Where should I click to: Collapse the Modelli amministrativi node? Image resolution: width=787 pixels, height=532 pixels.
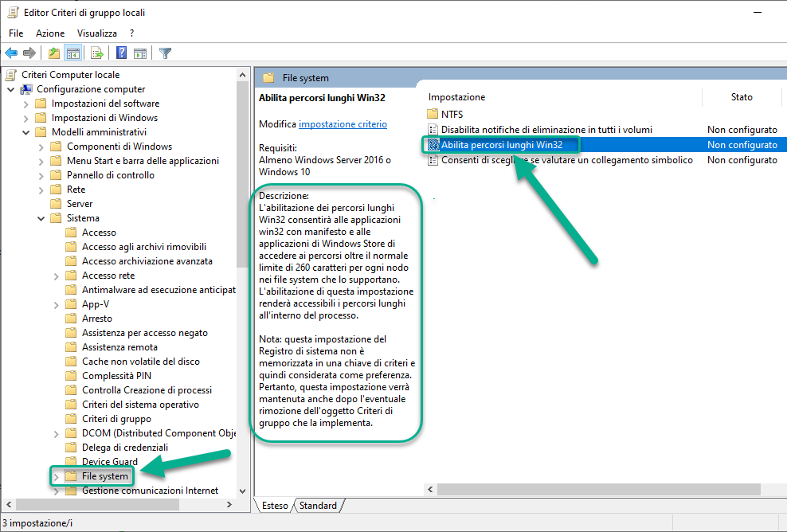pos(26,132)
